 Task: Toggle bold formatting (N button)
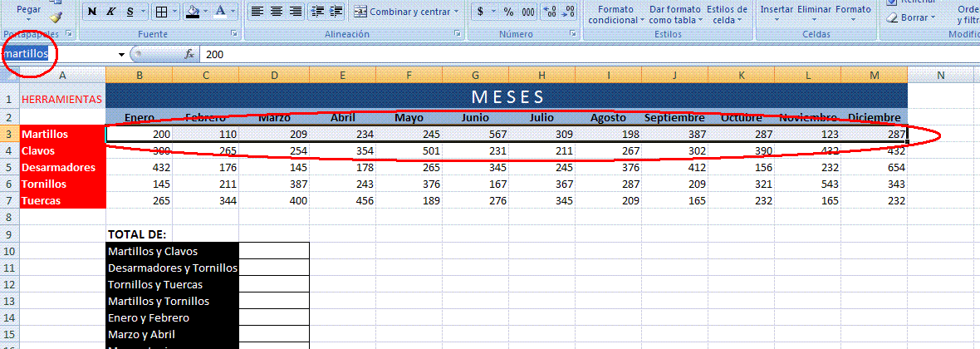click(91, 12)
